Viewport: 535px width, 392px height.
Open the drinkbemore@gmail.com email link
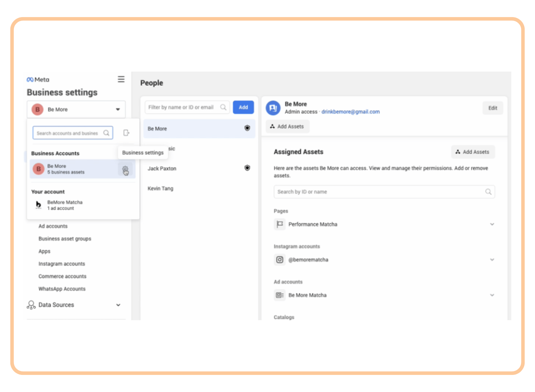(351, 112)
